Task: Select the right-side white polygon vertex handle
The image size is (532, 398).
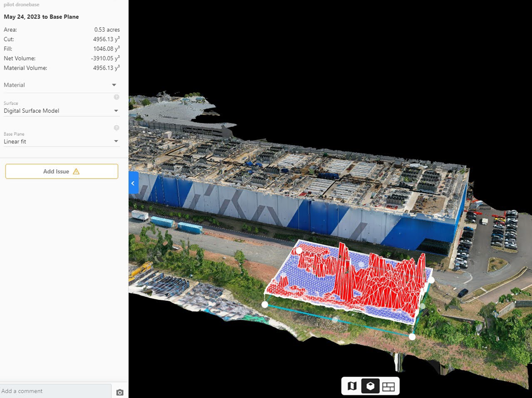Action: pyautogui.click(x=431, y=280)
